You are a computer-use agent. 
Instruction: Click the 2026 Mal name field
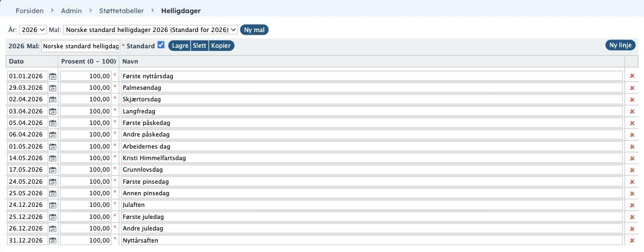click(x=81, y=46)
